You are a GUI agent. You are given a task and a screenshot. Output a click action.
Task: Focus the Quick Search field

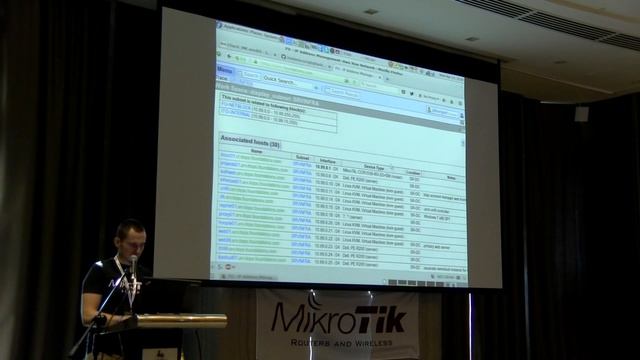click(288, 80)
